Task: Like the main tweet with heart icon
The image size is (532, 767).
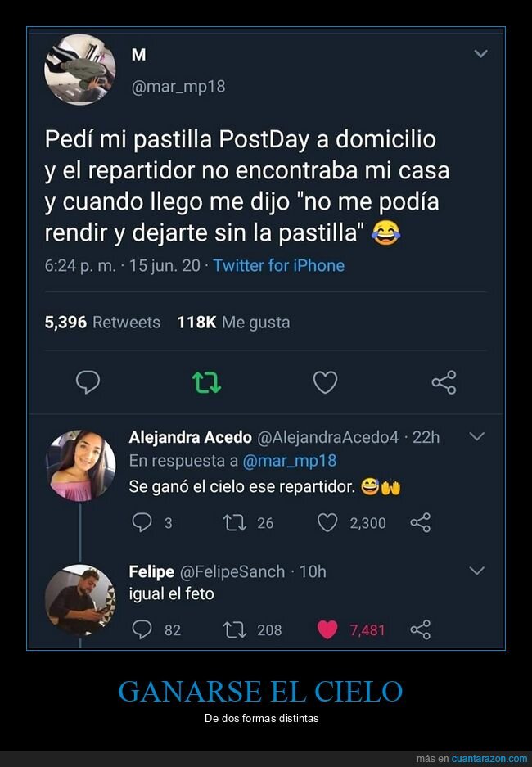Action: click(325, 382)
